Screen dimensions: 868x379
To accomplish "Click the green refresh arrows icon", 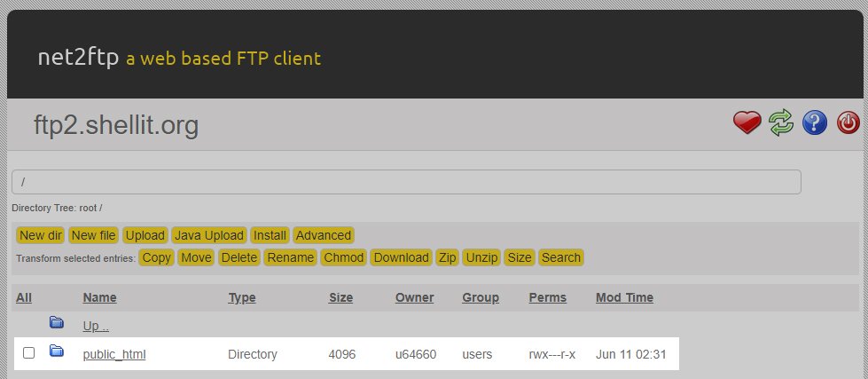I will 780,122.
